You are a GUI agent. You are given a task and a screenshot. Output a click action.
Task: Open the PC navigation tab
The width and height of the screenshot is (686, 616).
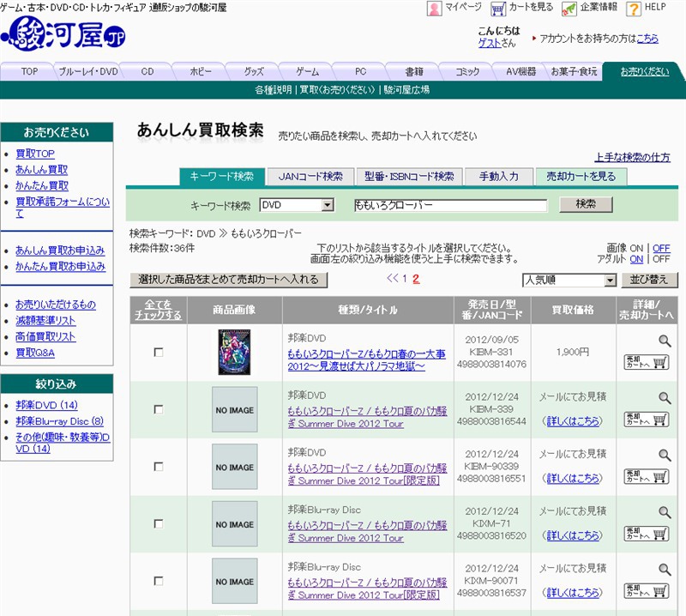click(360, 71)
